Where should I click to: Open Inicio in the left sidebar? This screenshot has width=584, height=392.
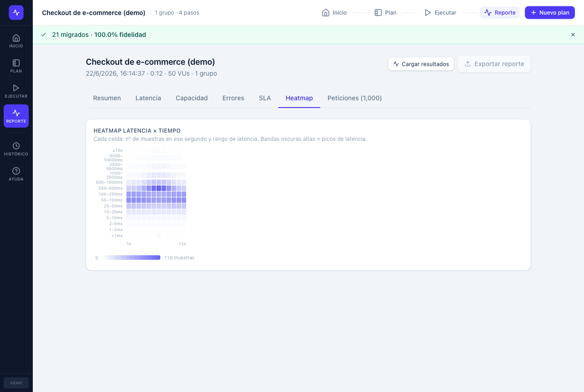point(16,41)
